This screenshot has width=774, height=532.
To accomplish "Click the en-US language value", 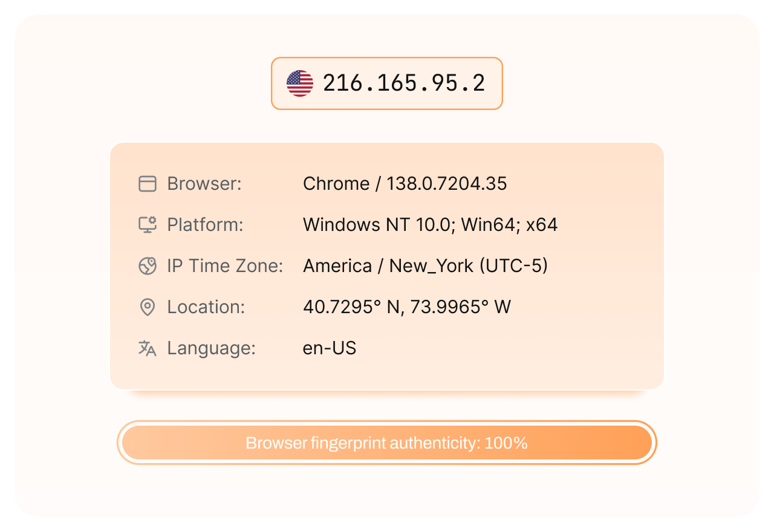I will (330, 348).
